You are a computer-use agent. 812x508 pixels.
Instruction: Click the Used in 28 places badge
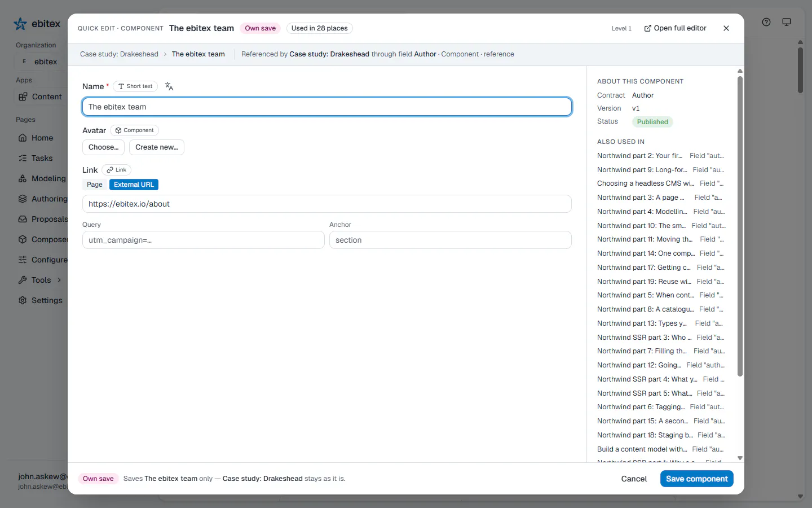tap(320, 28)
